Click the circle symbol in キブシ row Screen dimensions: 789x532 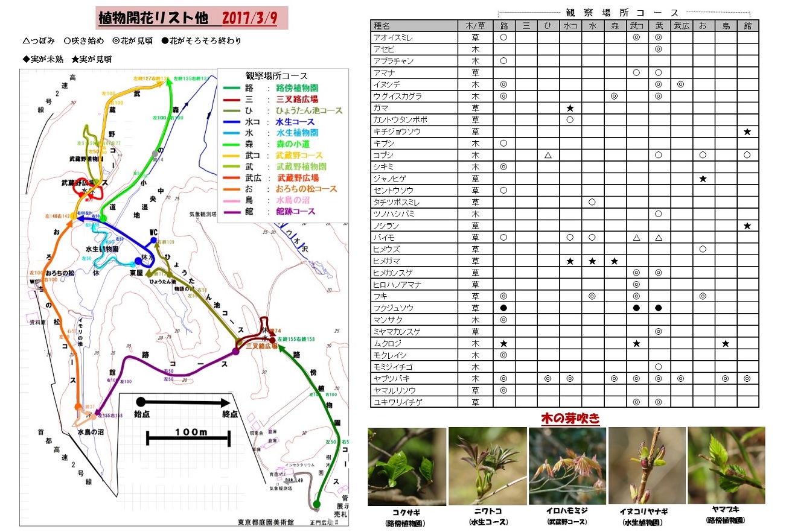503,143
